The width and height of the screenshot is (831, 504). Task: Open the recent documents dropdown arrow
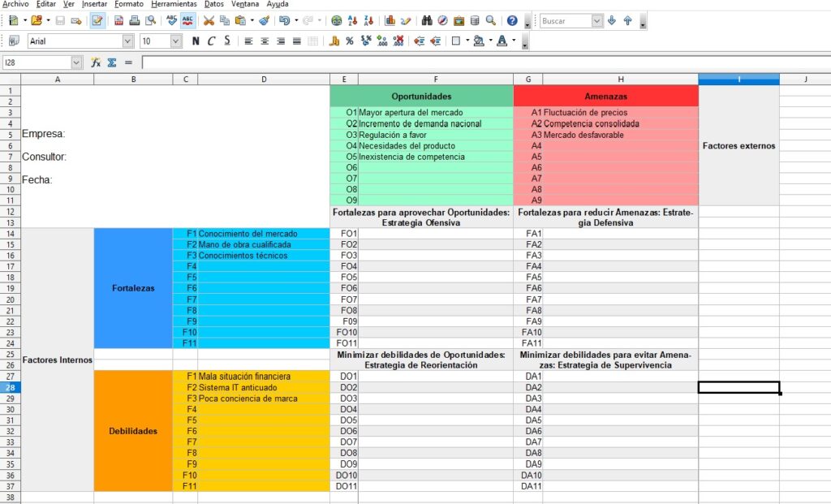click(x=48, y=20)
